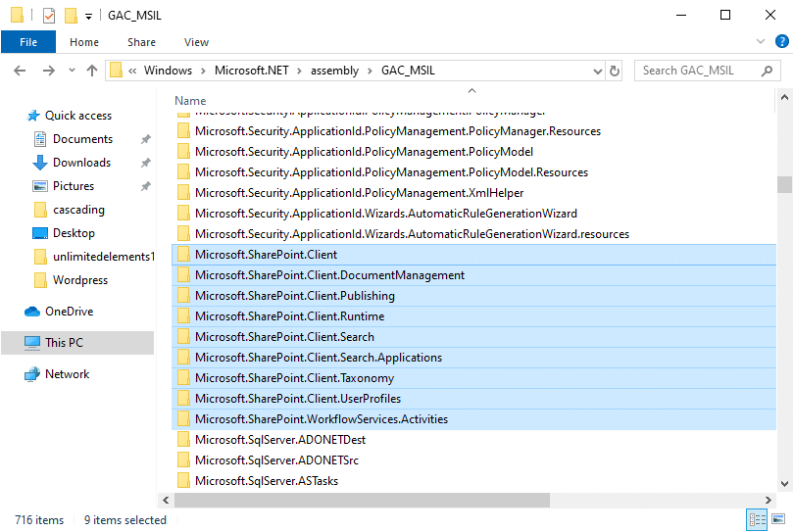Select Microsoft.SharePoint.Client.Runtime folder

[474, 316]
